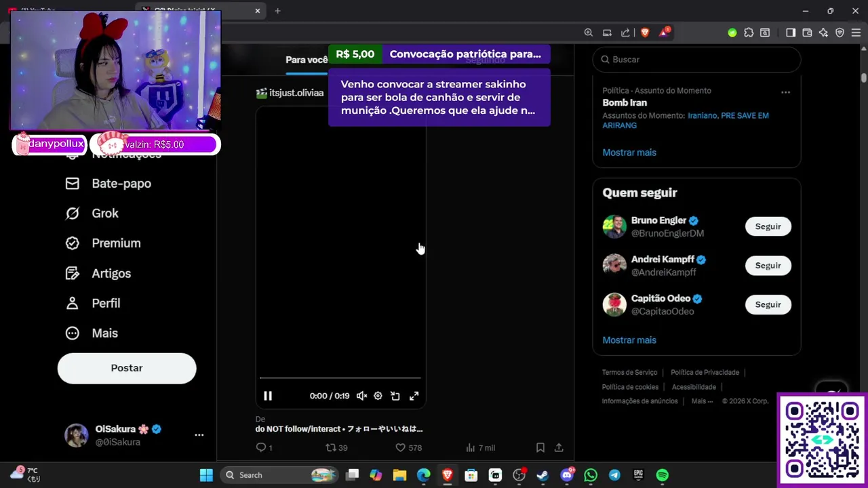Click the share page icon in address bar

point(625,33)
